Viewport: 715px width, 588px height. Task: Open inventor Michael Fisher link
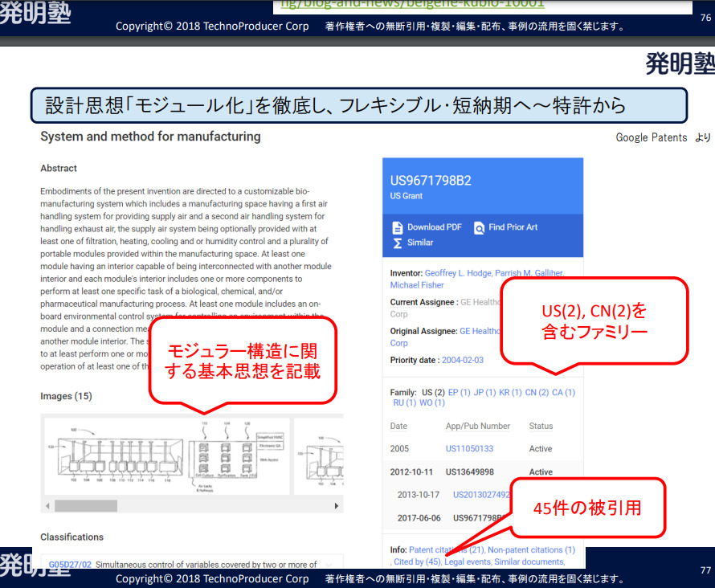pos(417,285)
